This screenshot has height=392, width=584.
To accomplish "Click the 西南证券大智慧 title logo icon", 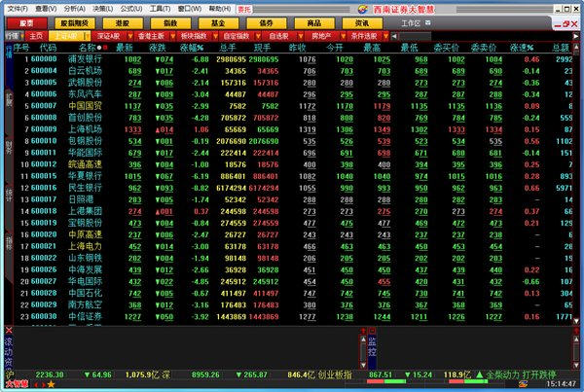I will (x=363, y=10).
